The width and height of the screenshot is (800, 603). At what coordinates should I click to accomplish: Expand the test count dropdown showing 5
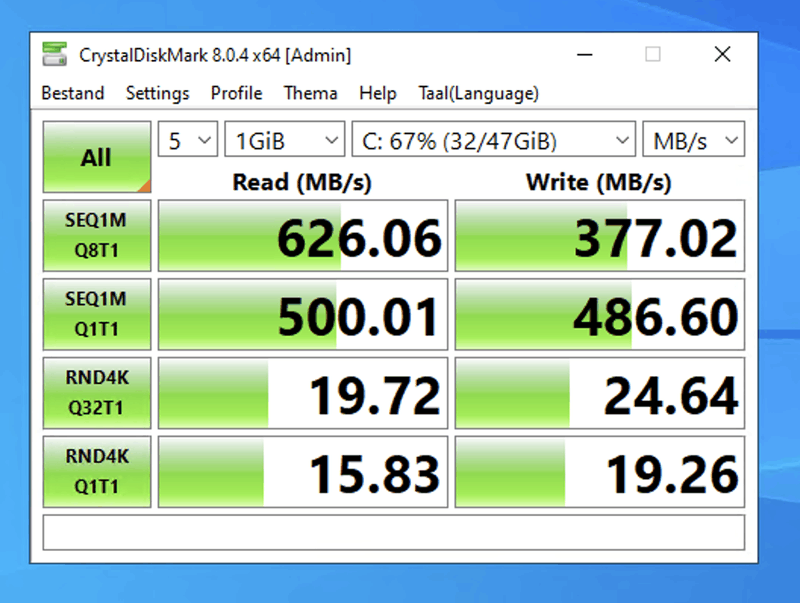point(188,139)
